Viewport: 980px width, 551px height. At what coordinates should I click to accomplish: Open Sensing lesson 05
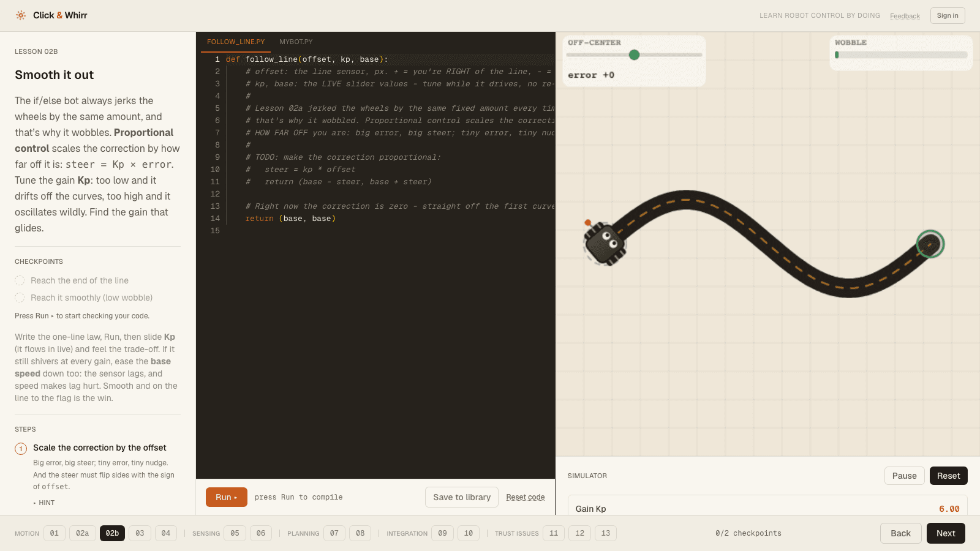pyautogui.click(x=235, y=533)
